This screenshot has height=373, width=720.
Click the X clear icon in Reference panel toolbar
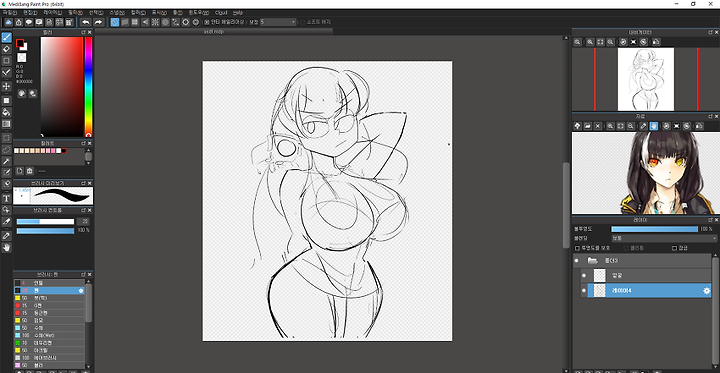(598, 126)
